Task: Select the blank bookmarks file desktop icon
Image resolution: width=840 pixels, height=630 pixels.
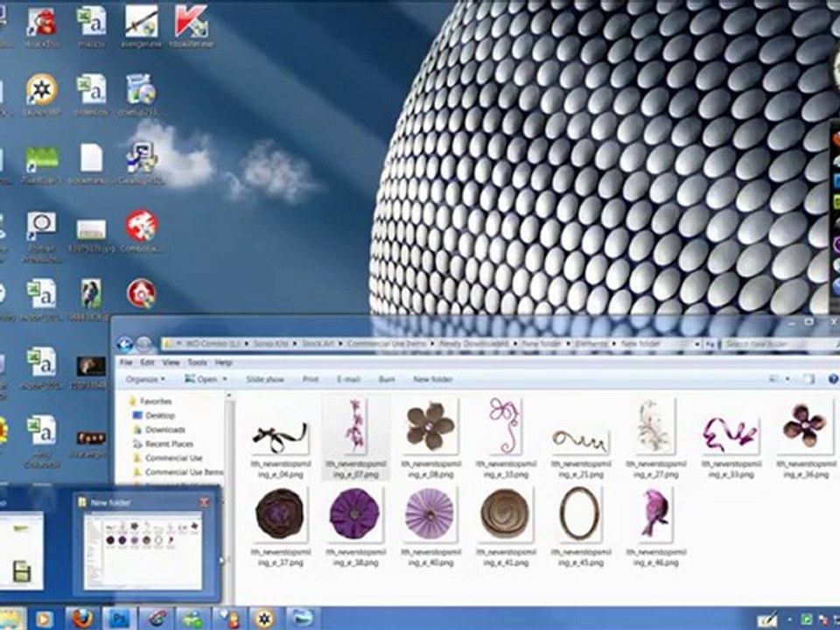Action: coord(91,164)
